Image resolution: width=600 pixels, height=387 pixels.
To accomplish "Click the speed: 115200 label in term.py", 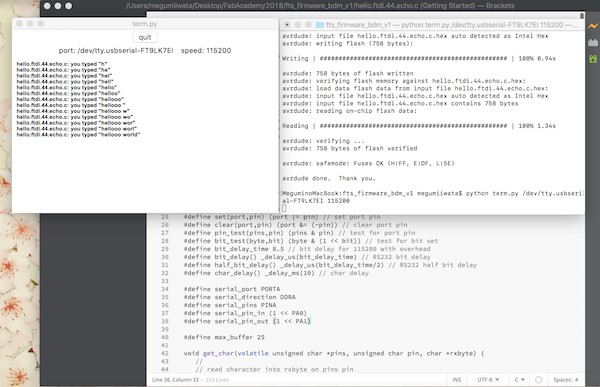I will (x=206, y=51).
